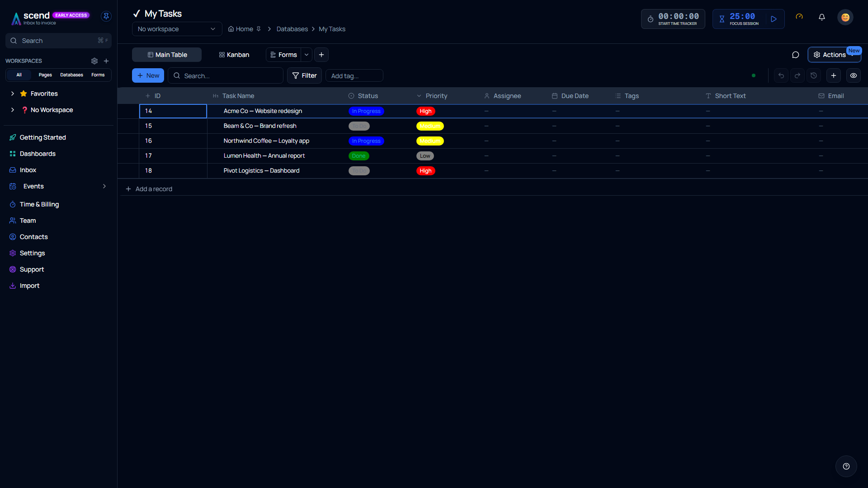Image resolution: width=868 pixels, height=488 pixels.
Task: Open the version history icon
Action: pyautogui.click(x=814, y=75)
